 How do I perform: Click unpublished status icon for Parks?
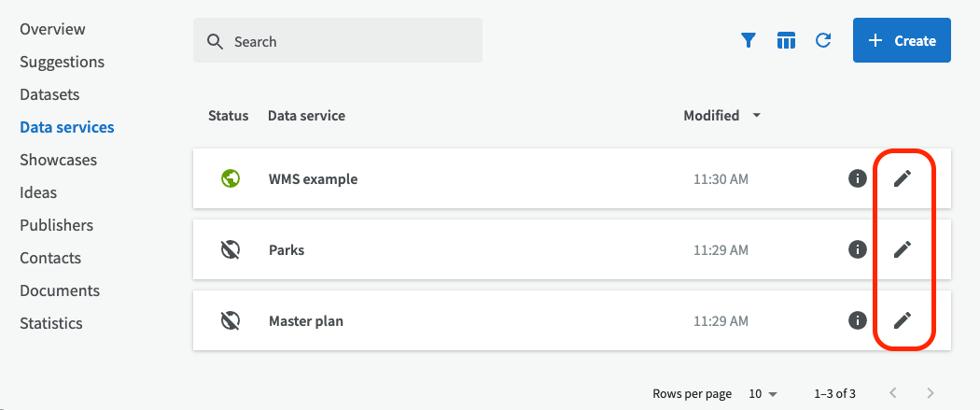point(231,249)
